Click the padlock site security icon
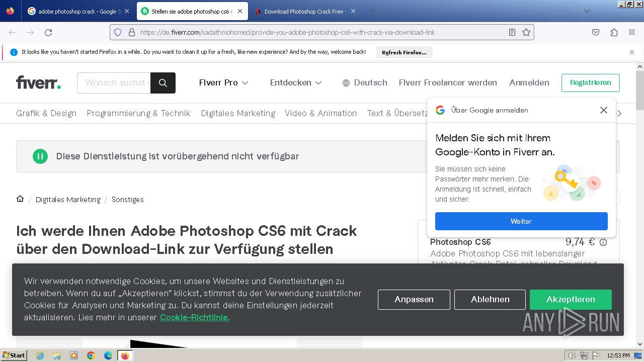644x362 pixels. coord(131,32)
